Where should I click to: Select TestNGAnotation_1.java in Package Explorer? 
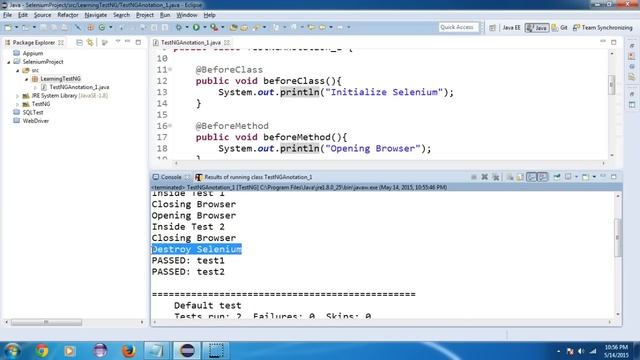tap(79, 87)
